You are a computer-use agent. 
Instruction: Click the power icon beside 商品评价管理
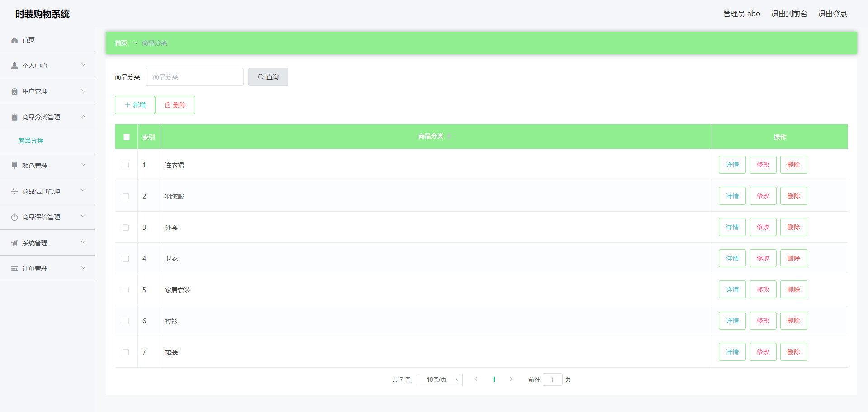[x=14, y=218]
